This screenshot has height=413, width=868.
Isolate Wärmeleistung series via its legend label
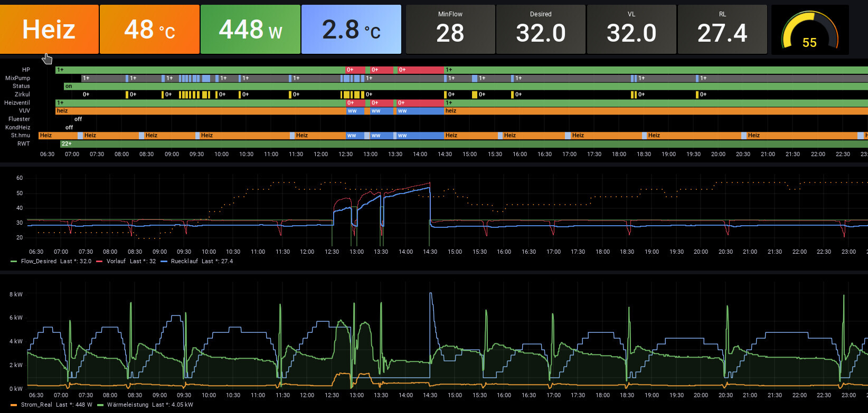click(x=127, y=405)
